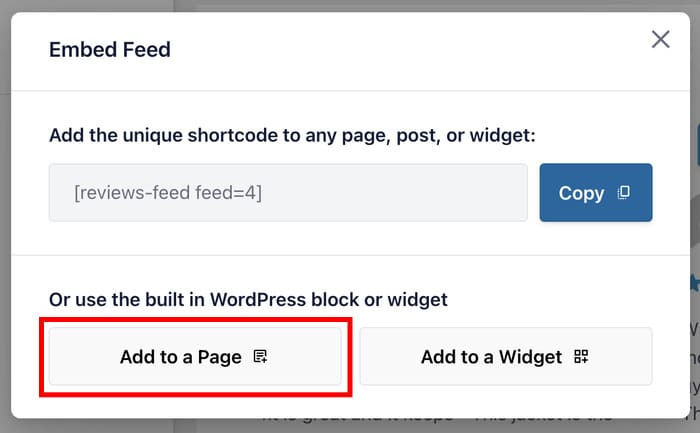Viewport: 700px width, 433px height.
Task: Choose the Add to a Widget button
Action: coord(505,356)
